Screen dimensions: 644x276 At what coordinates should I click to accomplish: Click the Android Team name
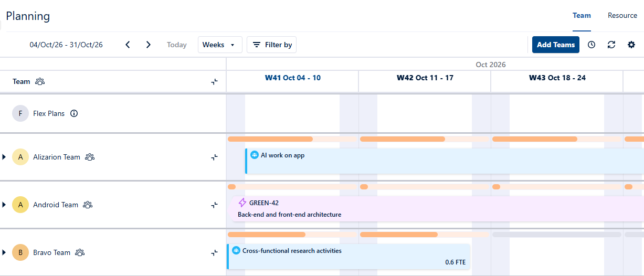[x=56, y=205]
